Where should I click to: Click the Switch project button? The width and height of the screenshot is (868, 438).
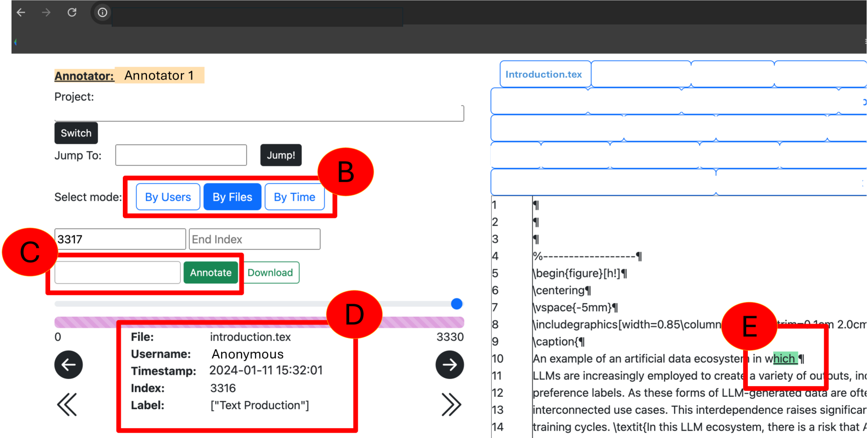(76, 133)
